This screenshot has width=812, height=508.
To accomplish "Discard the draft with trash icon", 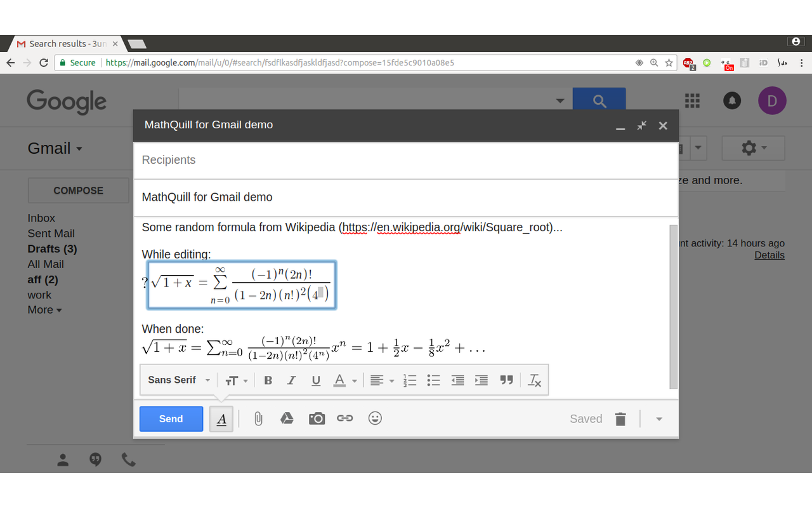I will pos(620,419).
